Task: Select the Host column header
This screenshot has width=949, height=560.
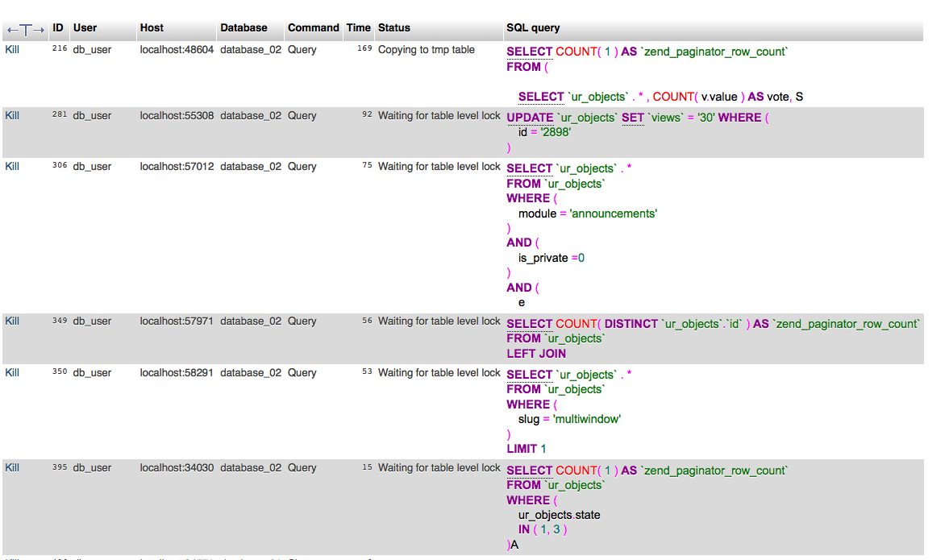Action: tap(152, 28)
